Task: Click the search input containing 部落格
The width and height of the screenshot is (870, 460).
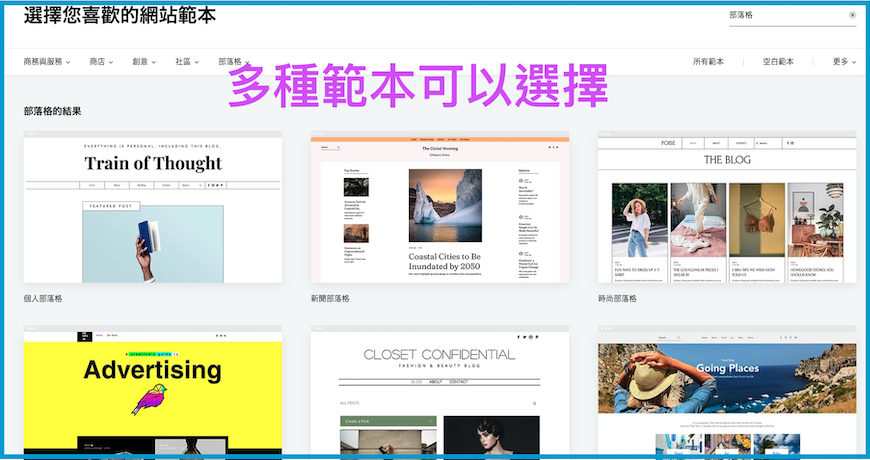Action: click(785, 16)
